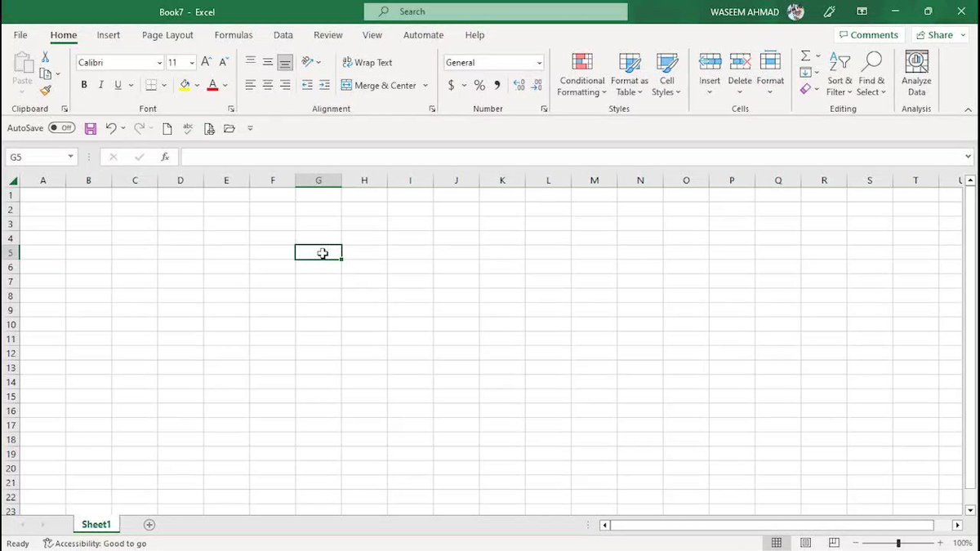Open the Name Box dropdown arrow
This screenshot has width=980, height=551.
point(71,157)
